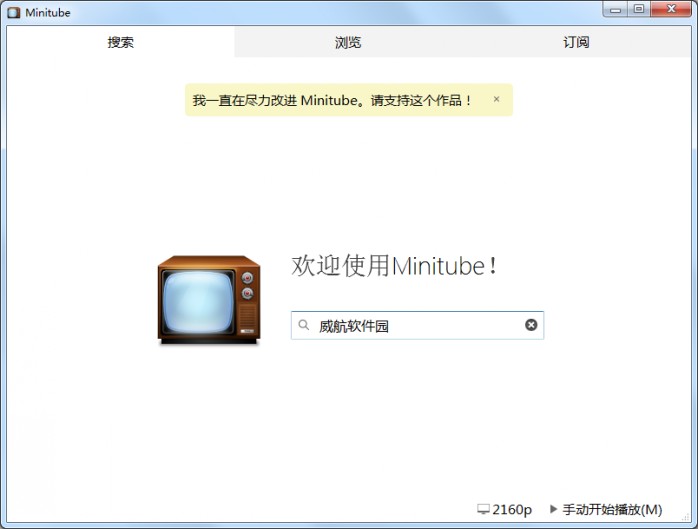Toggle 手动开始播放(M) option

tap(606, 509)
